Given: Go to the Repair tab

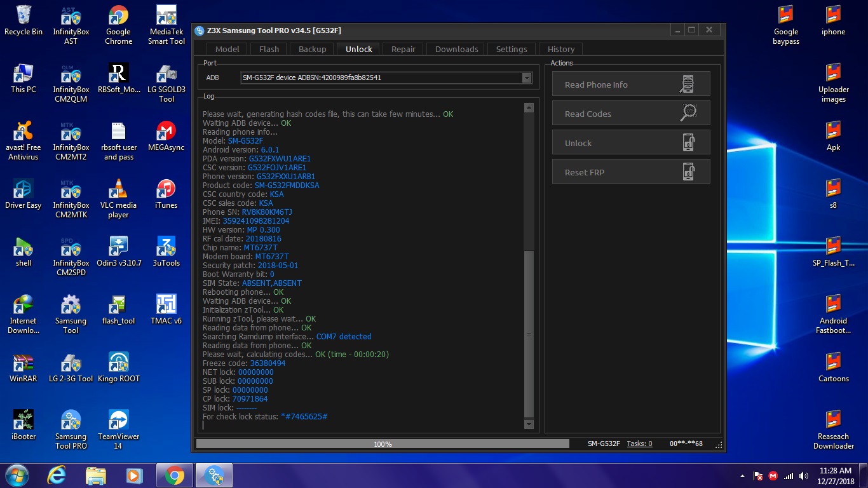Looking at the screenshot, I should pos(403,49).
